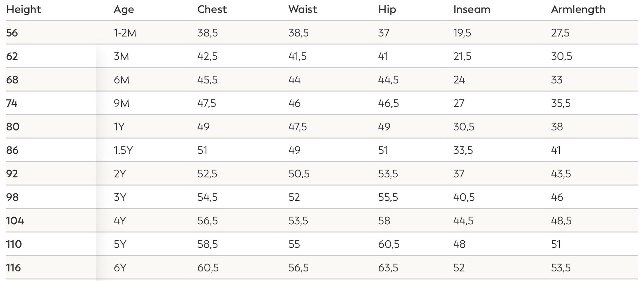The height and width of the screenshot is (281, 644).
Task: Click the height 74 row label
Action: (x=12, y=103)
